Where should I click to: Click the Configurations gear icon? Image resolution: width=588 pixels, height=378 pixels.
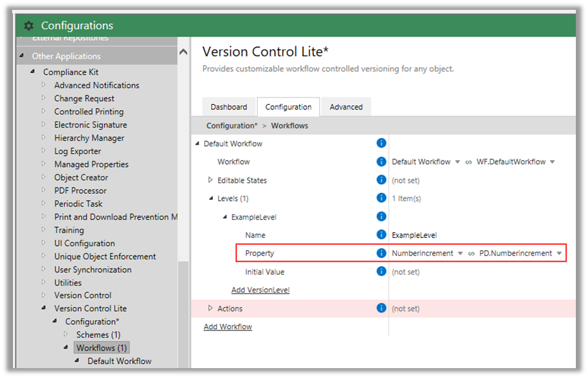tap(29, 25)
